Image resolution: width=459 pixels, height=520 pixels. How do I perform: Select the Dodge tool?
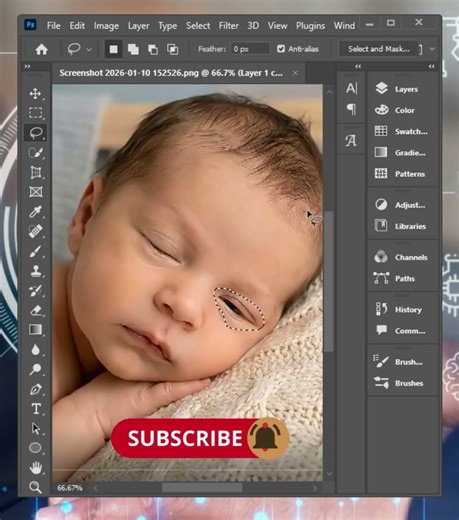coord(35,369)
